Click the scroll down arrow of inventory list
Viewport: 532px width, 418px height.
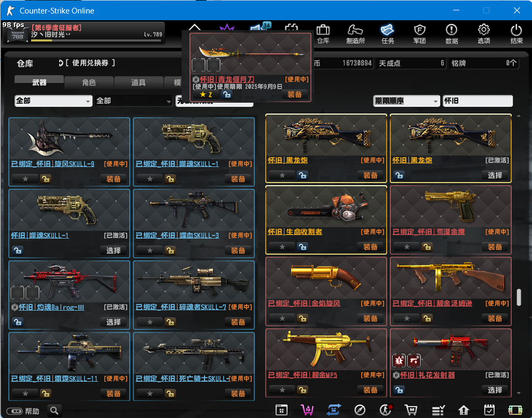click(519, 393)
